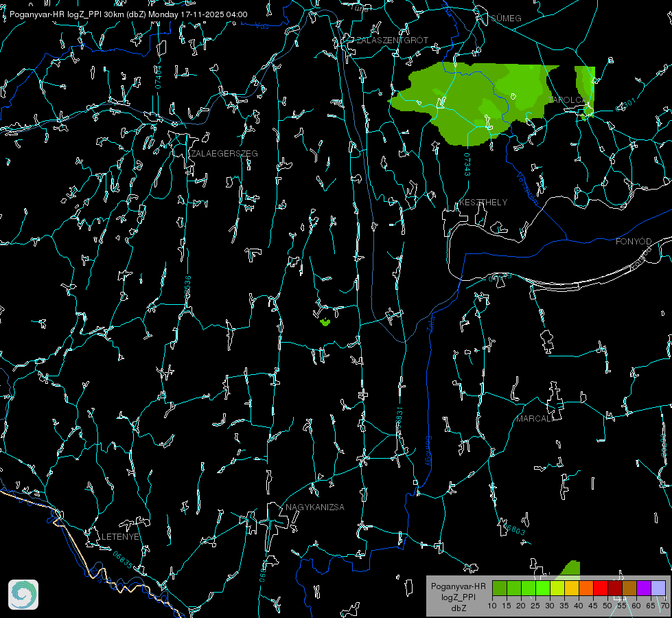Viewport: 672px width, 618px height.
Task: Click the Somogy county label
Action: (428, 451)
